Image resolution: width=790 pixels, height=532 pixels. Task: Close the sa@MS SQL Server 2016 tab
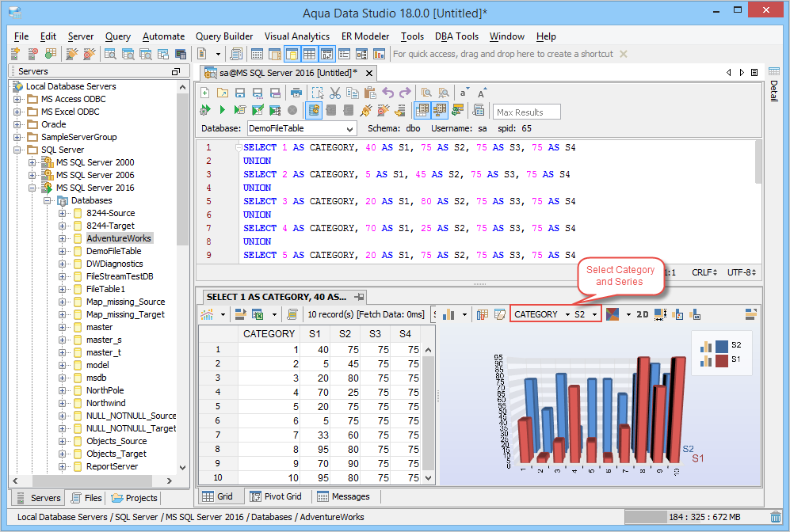coord(369,73)
